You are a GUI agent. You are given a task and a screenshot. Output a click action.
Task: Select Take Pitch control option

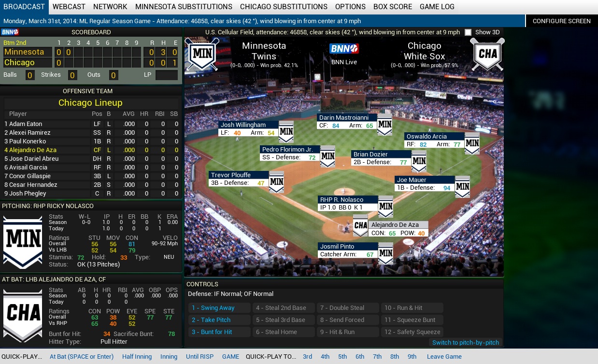[211, 320]
